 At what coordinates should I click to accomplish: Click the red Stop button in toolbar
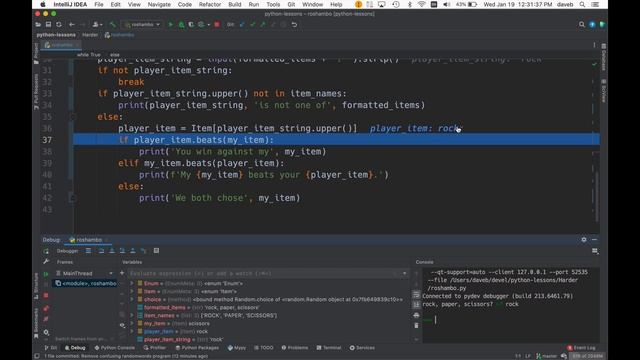pyautogui.click(x=217, y=24)
